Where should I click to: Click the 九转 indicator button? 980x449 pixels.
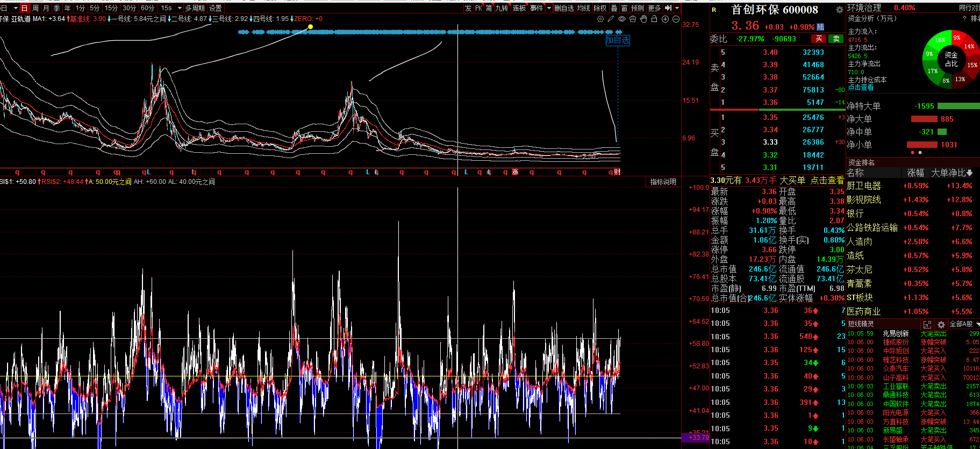click(x=502, y=8)
